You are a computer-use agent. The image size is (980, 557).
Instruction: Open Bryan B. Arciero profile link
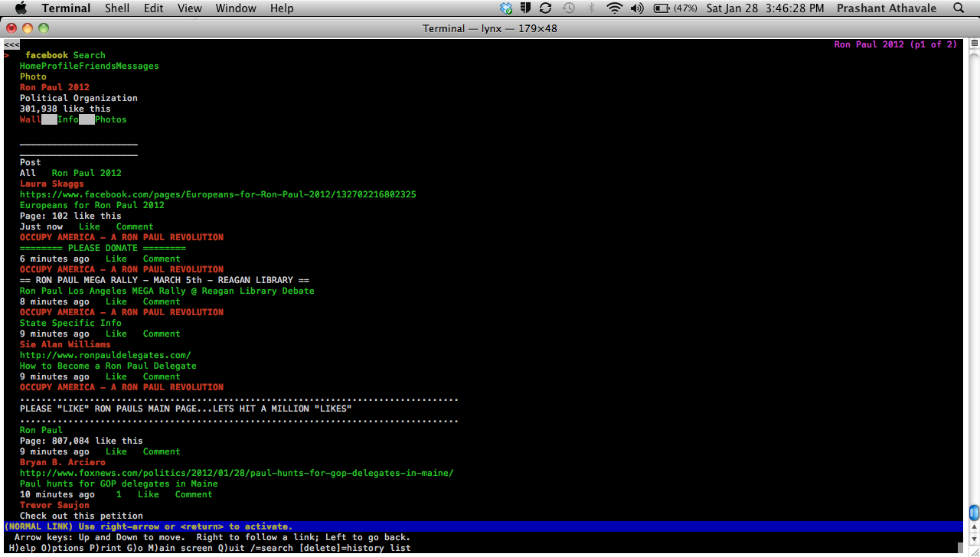(63, 462)
